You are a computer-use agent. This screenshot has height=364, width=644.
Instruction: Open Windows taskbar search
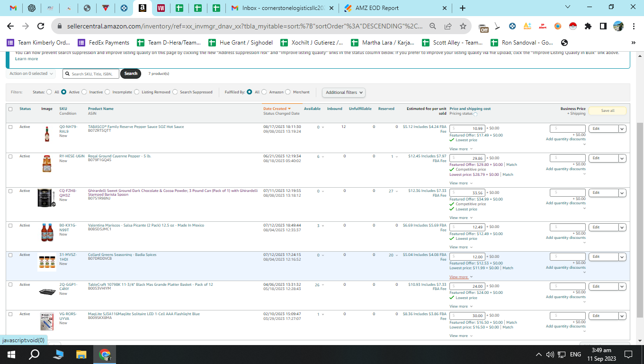(x=35, y=354)
